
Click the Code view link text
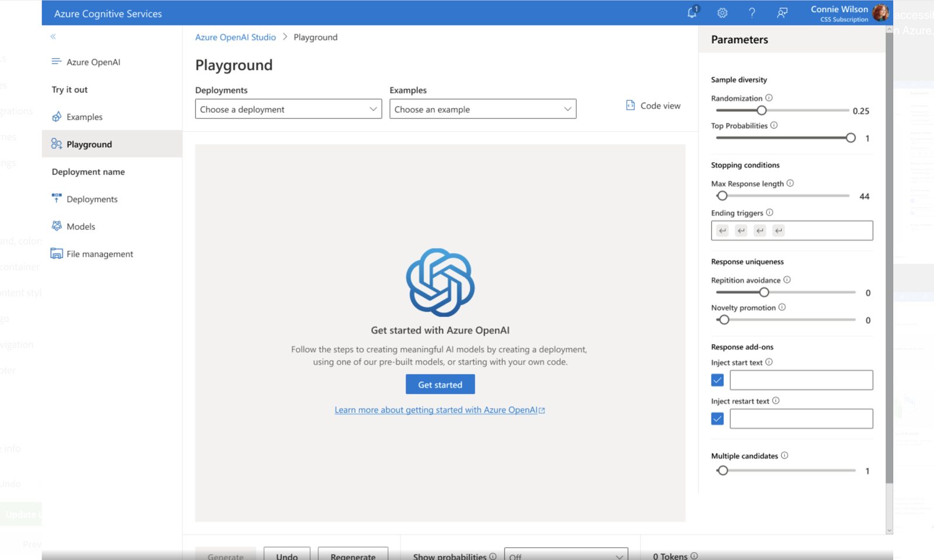coord(660,106)
